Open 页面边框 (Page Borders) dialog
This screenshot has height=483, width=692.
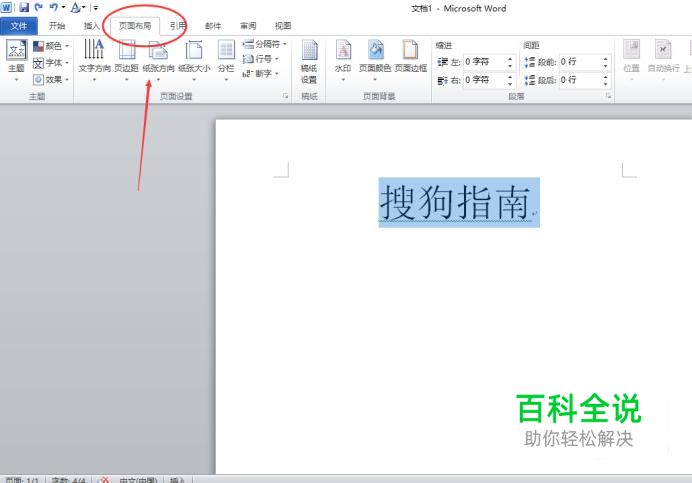coord(410,57)
